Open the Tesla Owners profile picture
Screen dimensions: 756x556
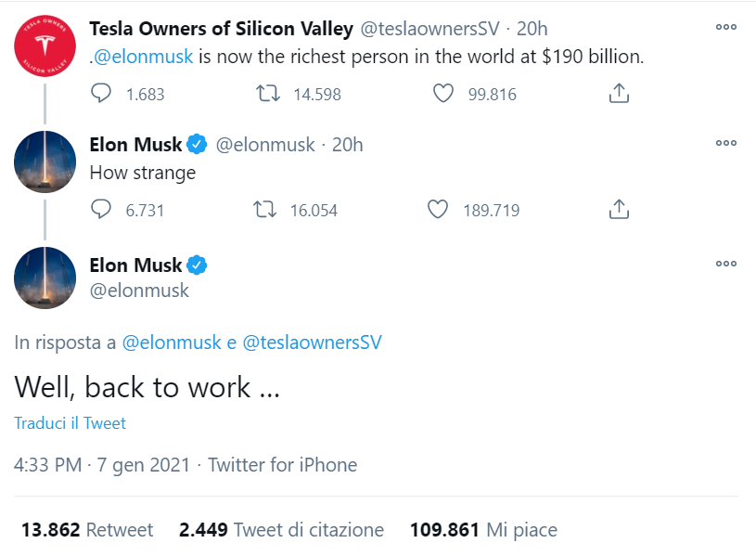45,46
